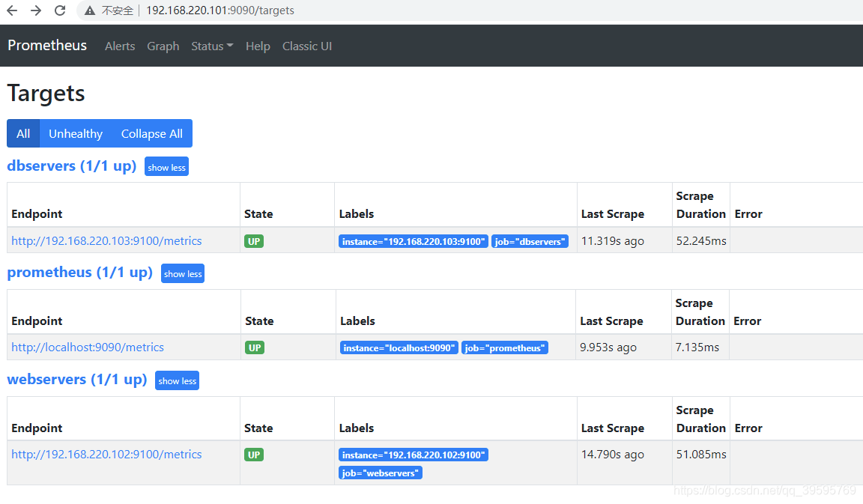Click the 51.085ms scrape duration value
The image size is (863, 504).
tap(701, 455)
